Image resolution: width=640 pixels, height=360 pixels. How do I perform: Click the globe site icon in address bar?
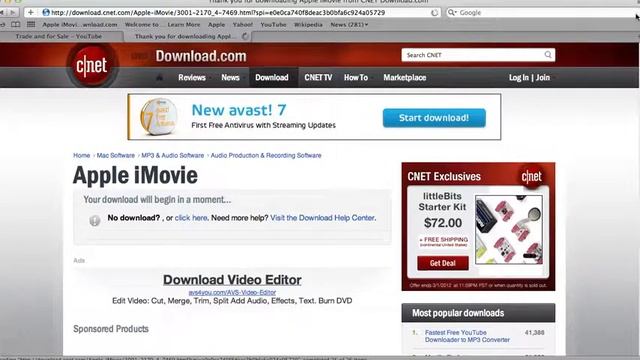(46, 13)
